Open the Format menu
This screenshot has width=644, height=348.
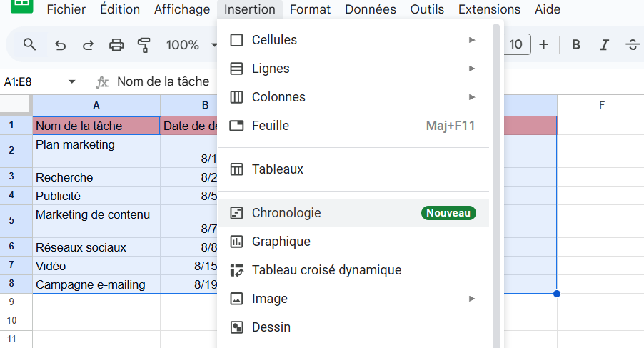310,9
